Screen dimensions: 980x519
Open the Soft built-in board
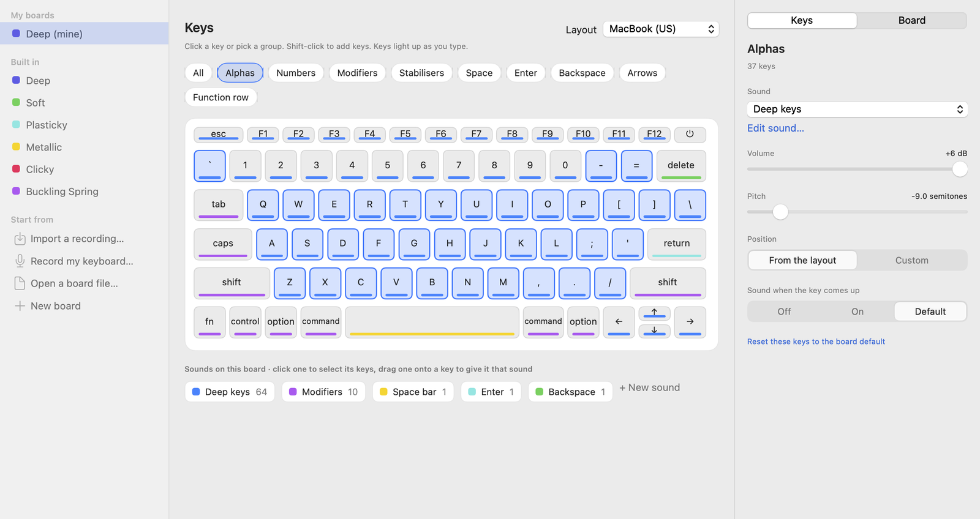point(84,103)
